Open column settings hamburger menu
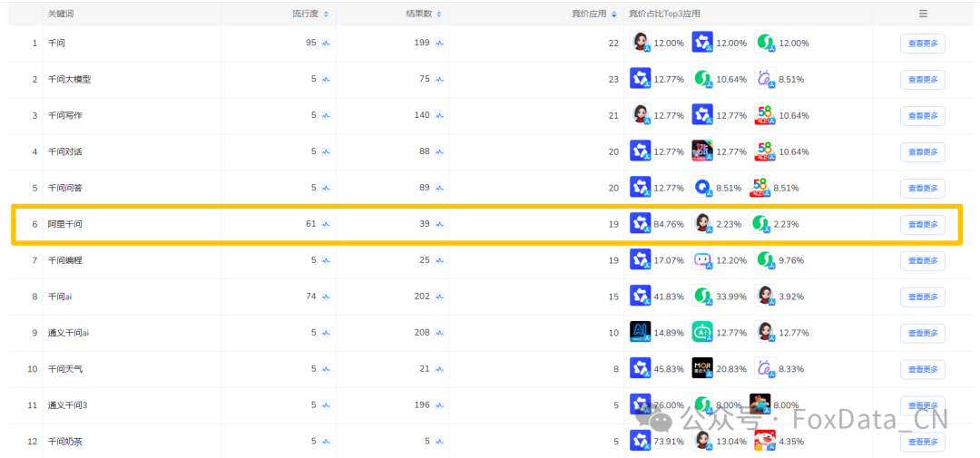Viewport: 980px width, 458px height. coord(923,13)
